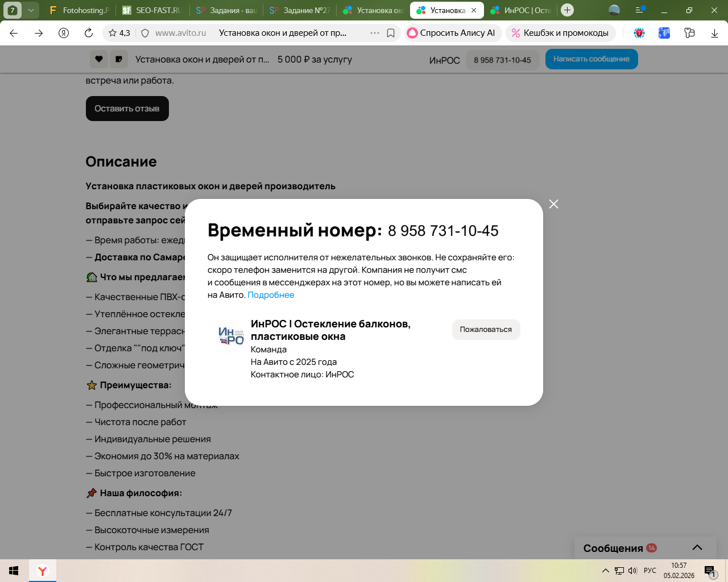Screen dimensions: 728x582
Task: Click the Оставить отзыв button
Action: click(127, 109)
